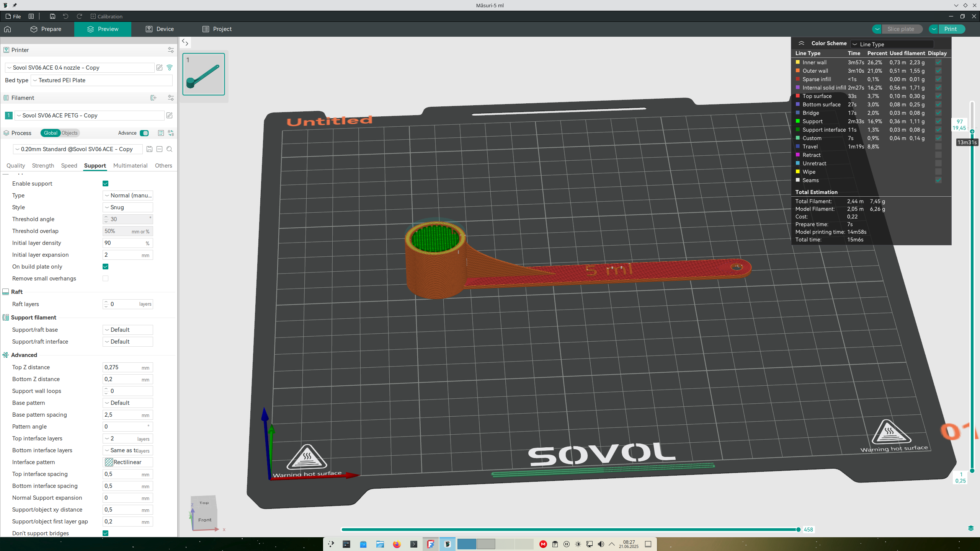Screen dimensions: 980x551
Task: Open the support Style dropdown
Action: tap(128, 207)
